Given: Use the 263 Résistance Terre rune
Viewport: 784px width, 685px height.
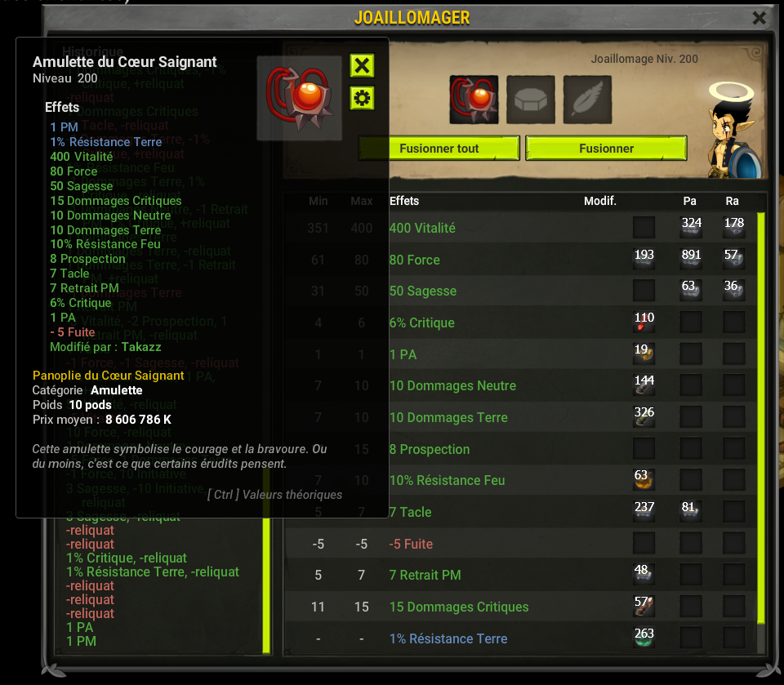Looking at the screenshot, I should [x=644, y=638].
